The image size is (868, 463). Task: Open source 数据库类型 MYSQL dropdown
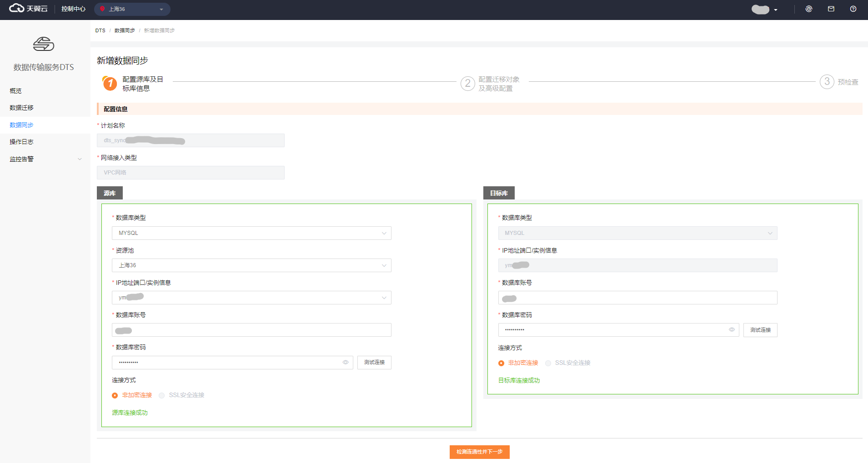click(251, 233)
